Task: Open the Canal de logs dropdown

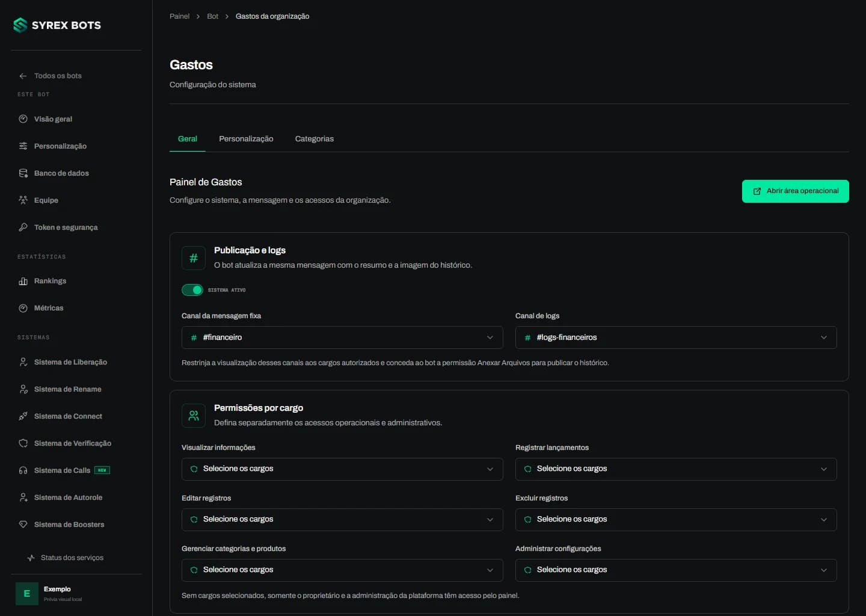Action: tap(676, 337)
